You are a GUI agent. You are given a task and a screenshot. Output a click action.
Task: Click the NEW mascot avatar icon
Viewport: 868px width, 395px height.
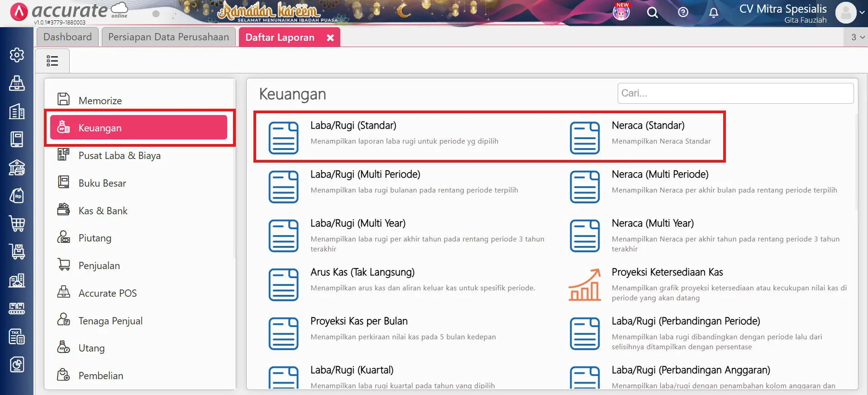[x=621, y=12]
